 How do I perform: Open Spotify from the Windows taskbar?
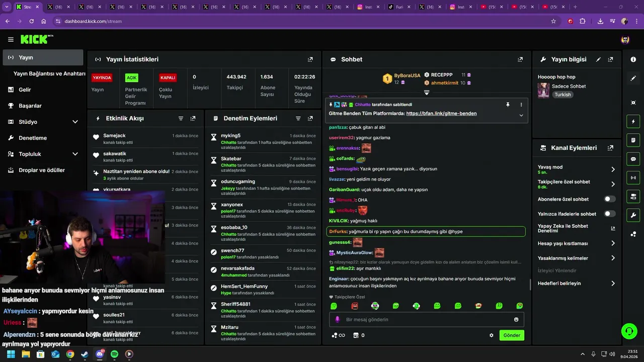pyautogui.click(x=114, y=354)
